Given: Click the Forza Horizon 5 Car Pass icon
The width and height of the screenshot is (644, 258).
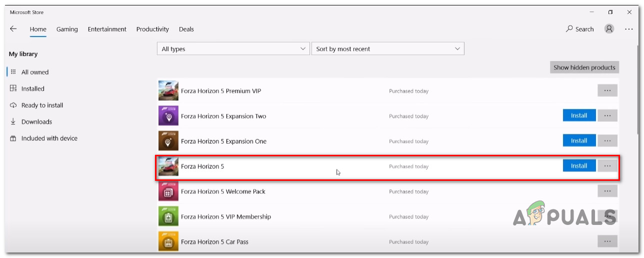Looking at the screenshot, I should [x=168, y=241].
